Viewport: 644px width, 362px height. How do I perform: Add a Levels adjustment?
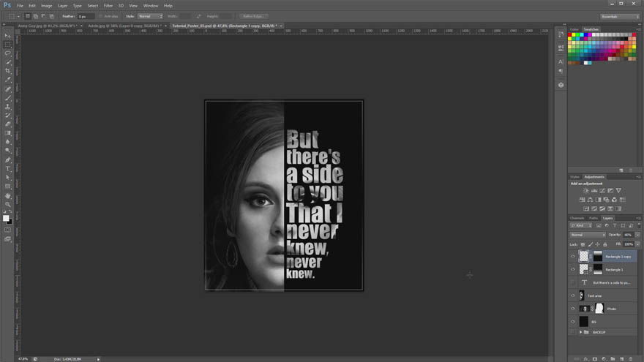pos(594,191)
